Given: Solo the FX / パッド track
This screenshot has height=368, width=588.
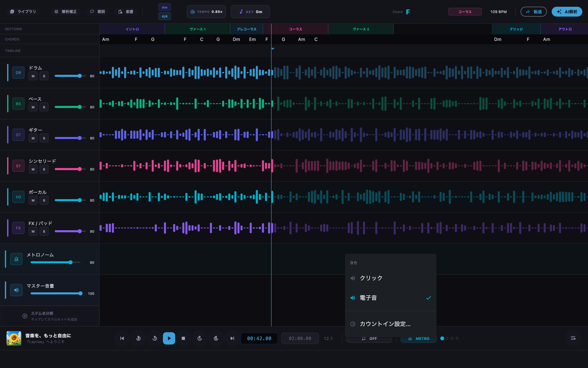Looking at the screenshot, I should tap(44, 231).
